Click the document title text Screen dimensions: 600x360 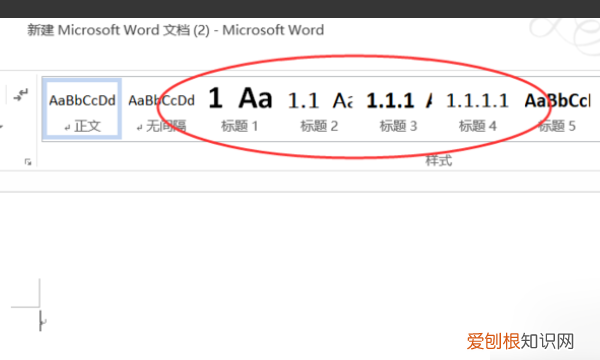[176, 30]
